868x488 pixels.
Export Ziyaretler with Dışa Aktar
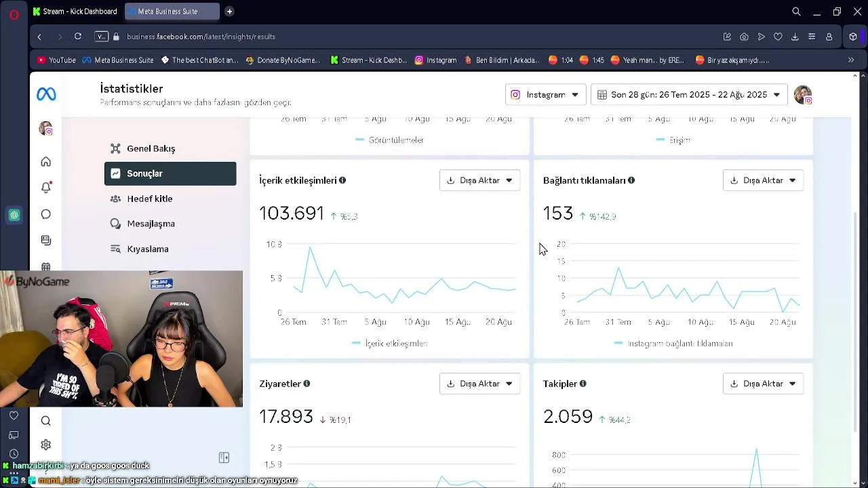[x=479, y=384]
